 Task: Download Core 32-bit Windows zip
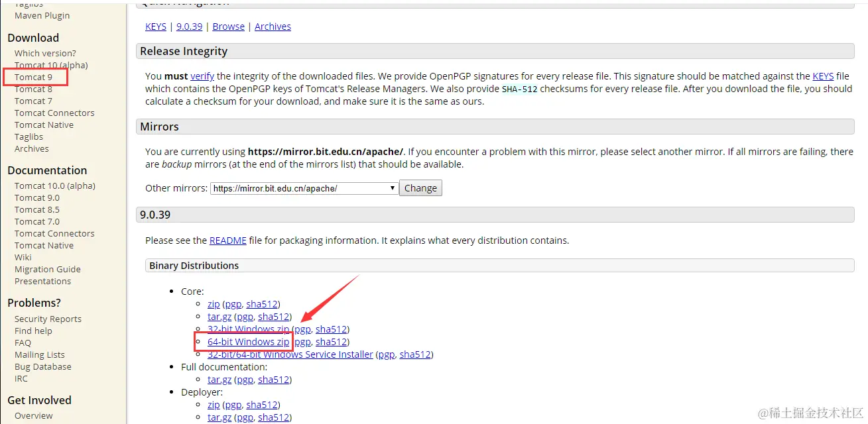249,329
